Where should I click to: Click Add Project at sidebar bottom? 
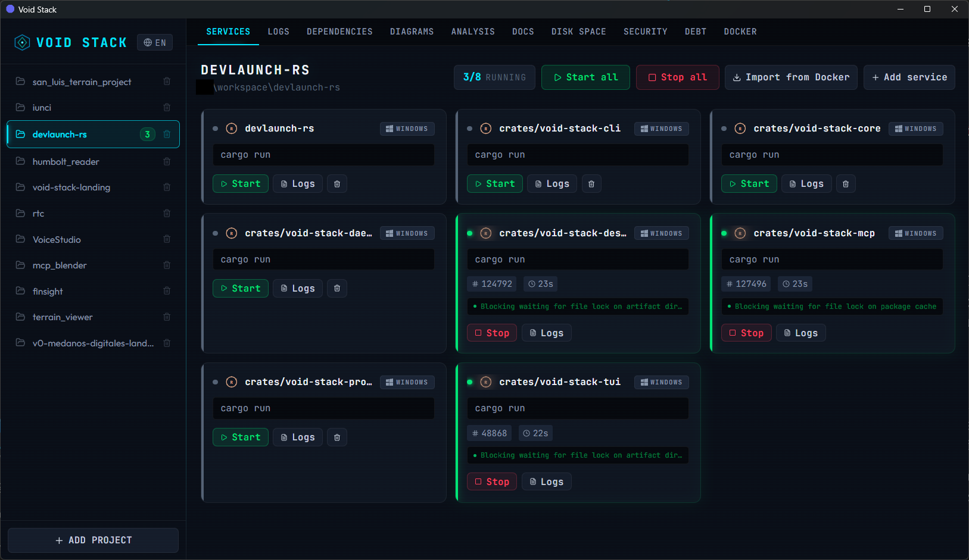point(94,540)
